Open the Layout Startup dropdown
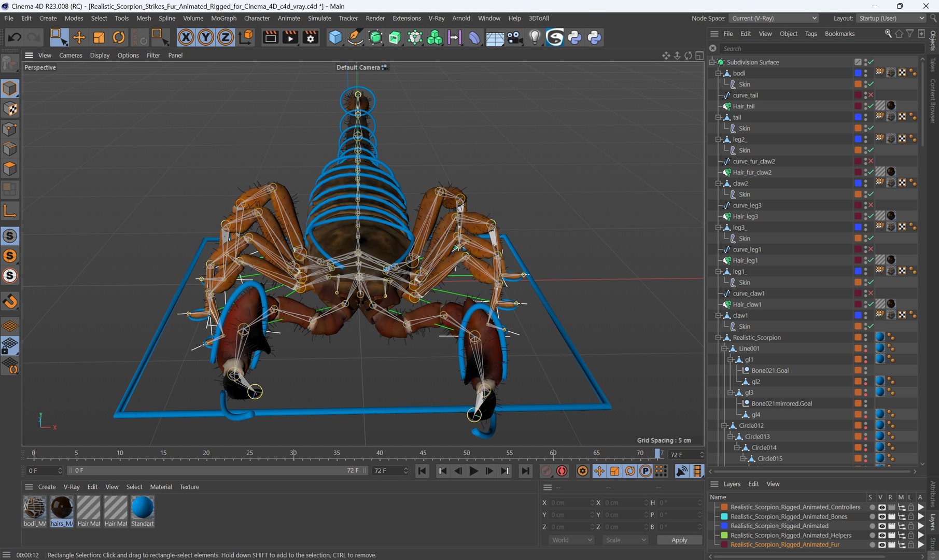The width and height of the screenshot is (939, 560). [x=891, y=18]
